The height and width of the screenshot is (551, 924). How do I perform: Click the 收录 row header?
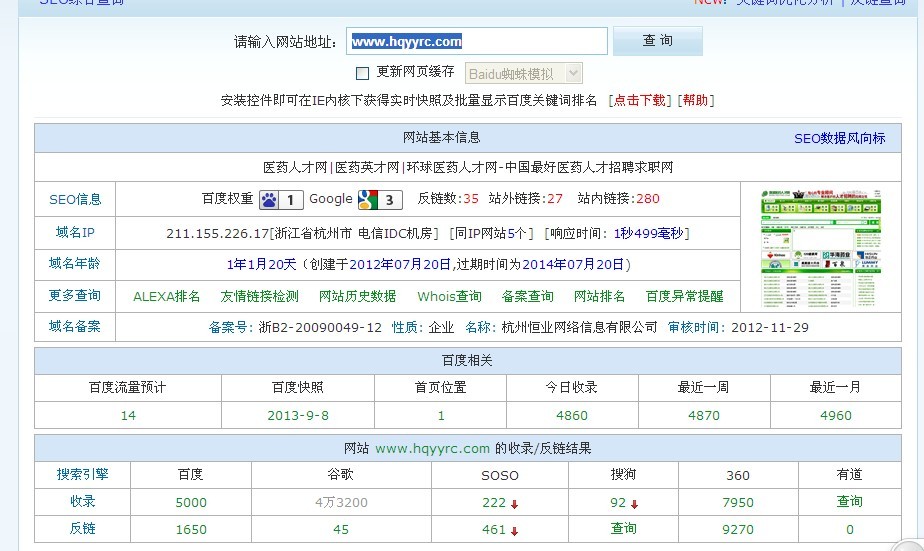point(82,501)
